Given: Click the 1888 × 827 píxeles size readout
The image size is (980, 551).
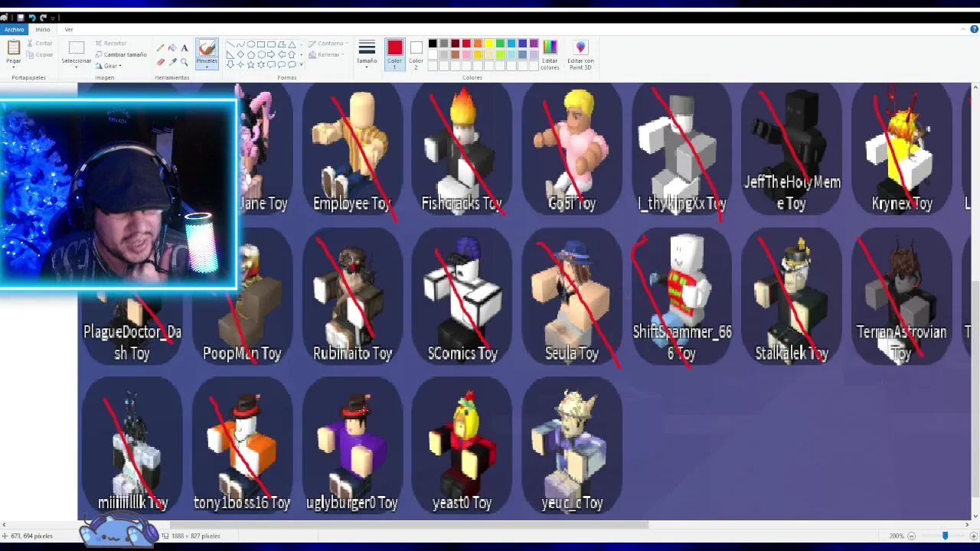Looking at the screenshot, I should pyautogui.click(x=195, y=536).
